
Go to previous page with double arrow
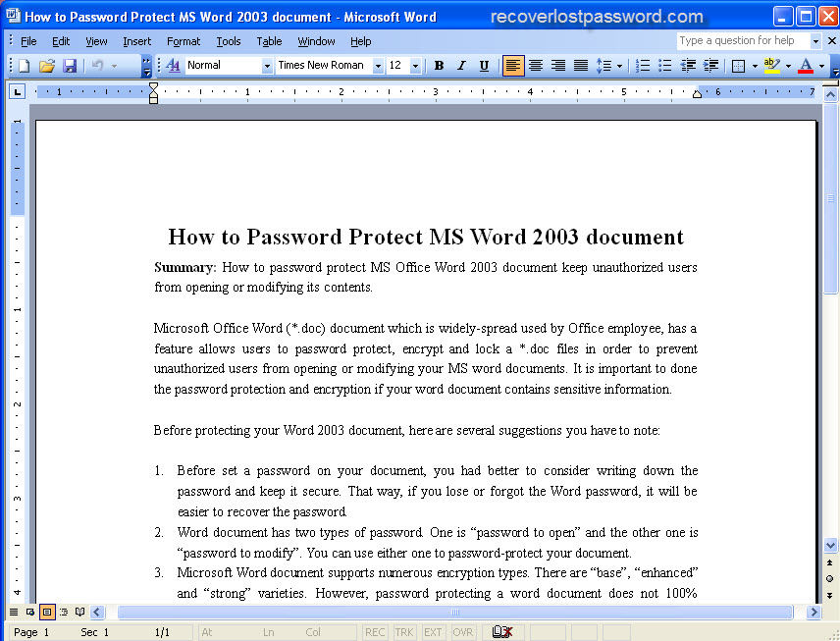tap(830, 562)
